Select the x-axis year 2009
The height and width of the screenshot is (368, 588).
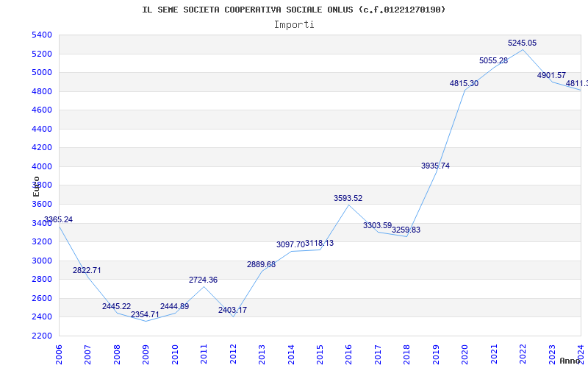click(x=146, y=355)
